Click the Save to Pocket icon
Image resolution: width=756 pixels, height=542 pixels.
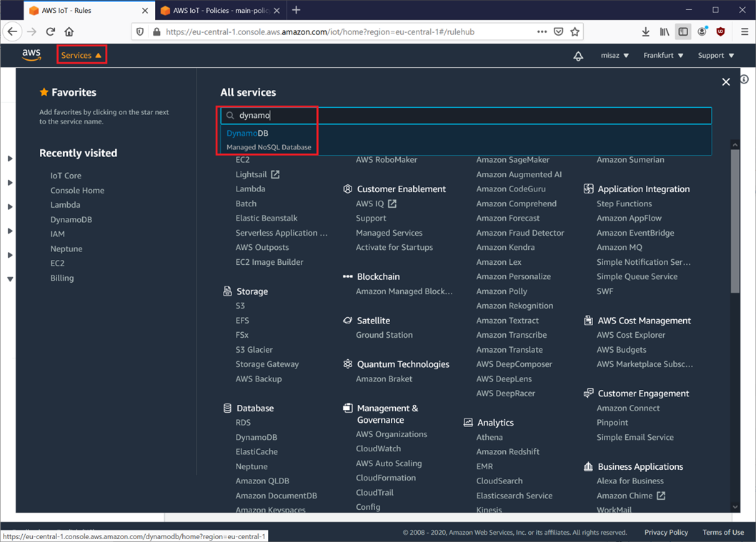pos(558,32)
